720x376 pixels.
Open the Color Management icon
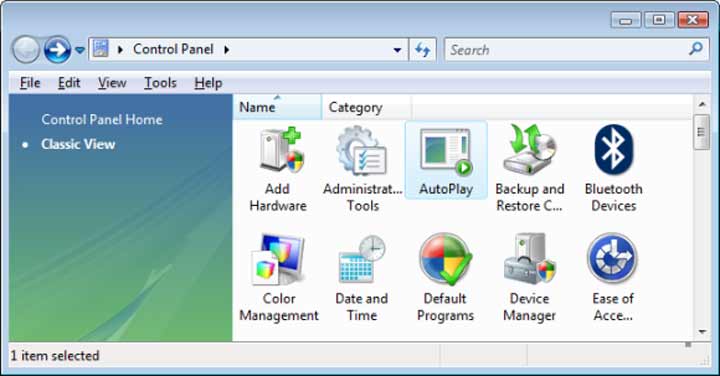279,277
